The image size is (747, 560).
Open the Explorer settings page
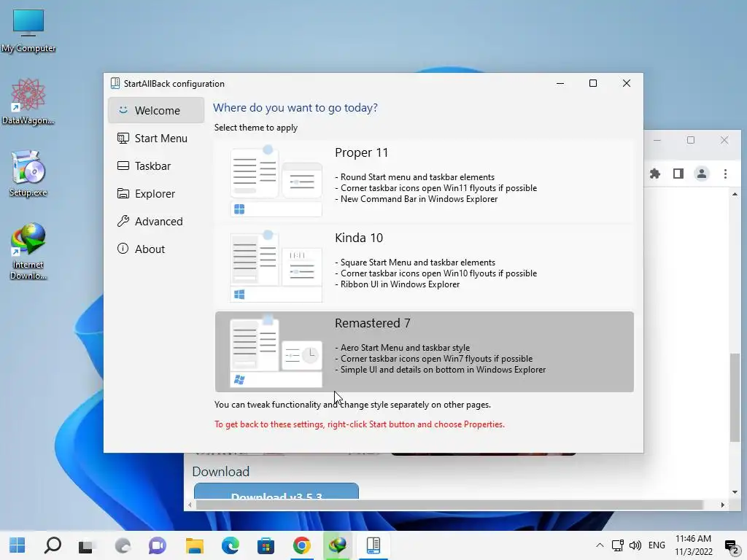click(x=156, y=194)
